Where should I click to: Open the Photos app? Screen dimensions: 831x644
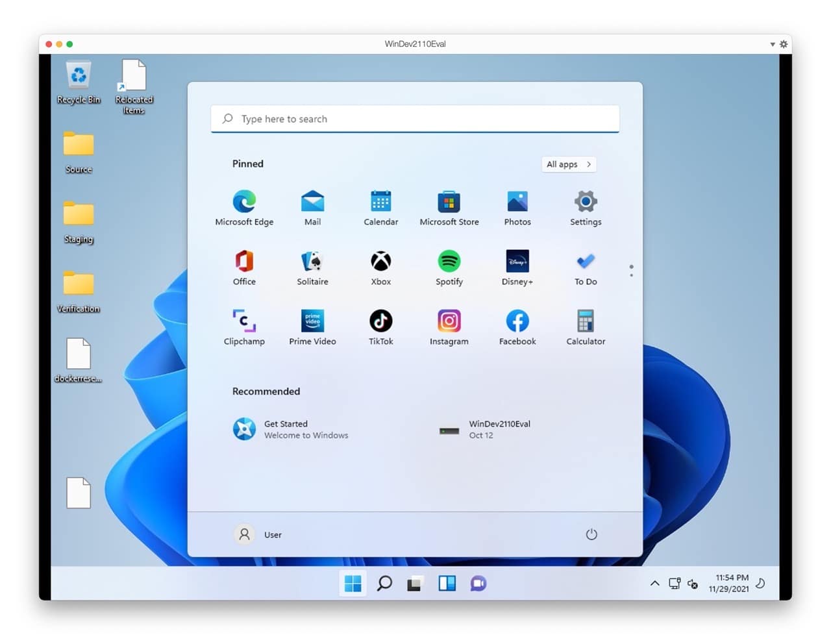[517, 208]
